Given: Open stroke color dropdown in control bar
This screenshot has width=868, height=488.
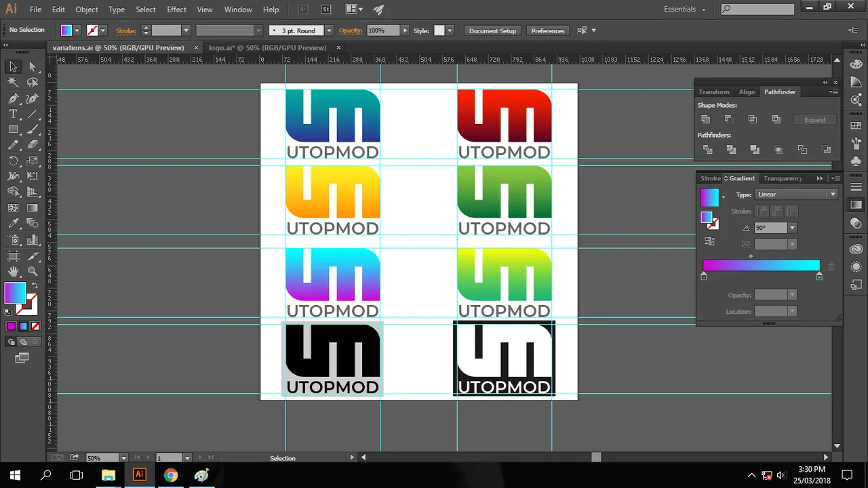Looking at the screenshot, I should [x=102, y=30].
